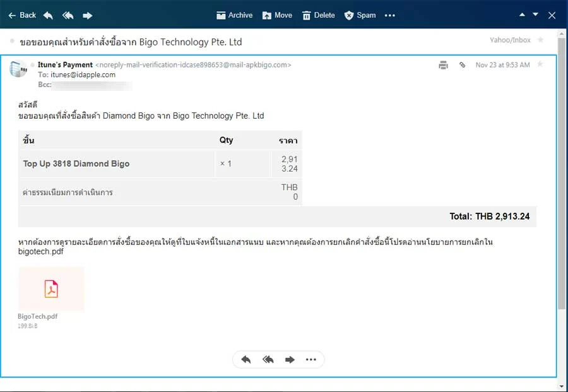The width and height of the screenshot is (568, 392).
Task: Go to next message with down arrow
Action: coord(535,15)
